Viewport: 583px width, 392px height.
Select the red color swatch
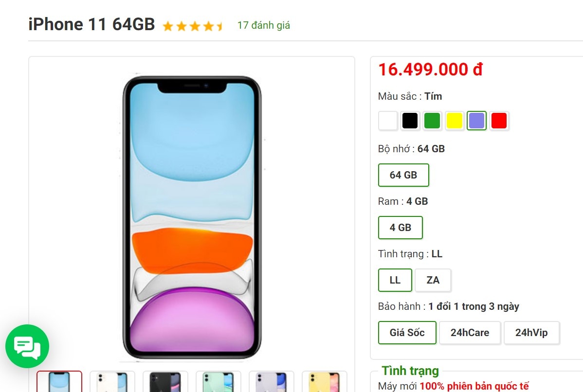pyautogui.click(x=499, y=120)
